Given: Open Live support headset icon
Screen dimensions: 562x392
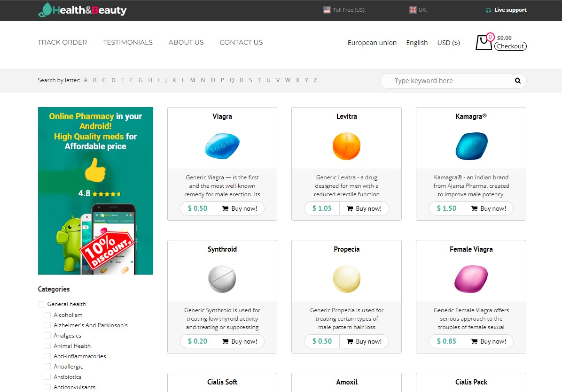Looking at the screenshot, I should tap(488, 10).
